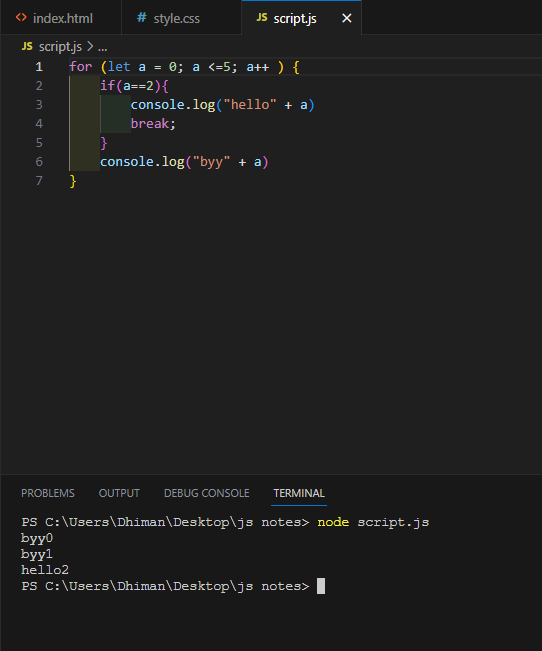The height and width of the screenshot is (651, 542).
Task: Switch to DEBUG CONSOLE panel
Action: tap(206, 493)
